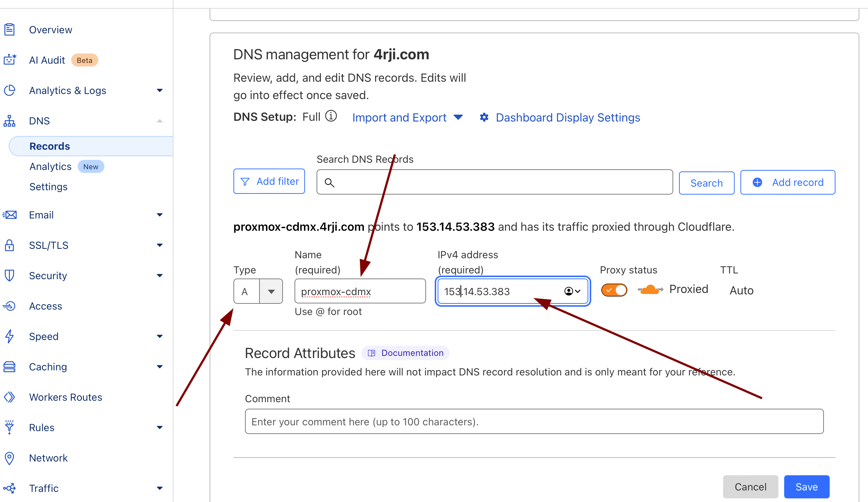Click the Overview clipboard icon in sidebar

click(x=9, y=30)
